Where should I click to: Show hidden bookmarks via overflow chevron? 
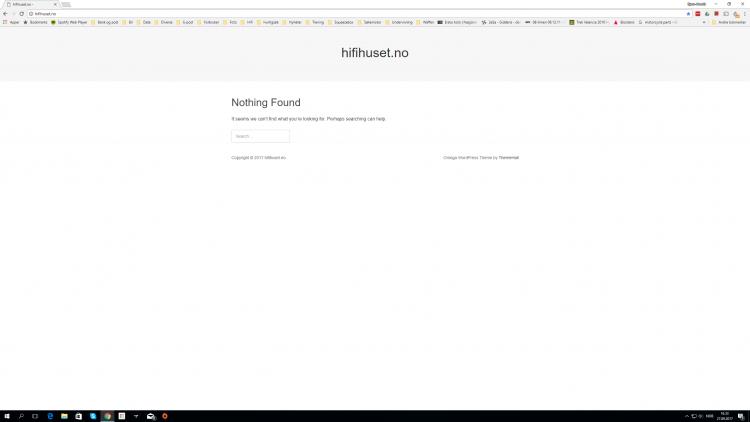[704, 22]
